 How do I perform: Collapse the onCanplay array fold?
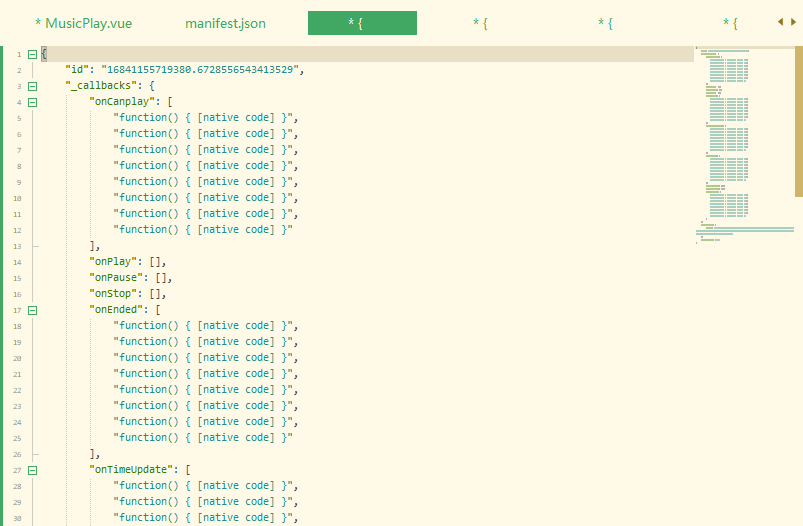[x=32, y=102]
